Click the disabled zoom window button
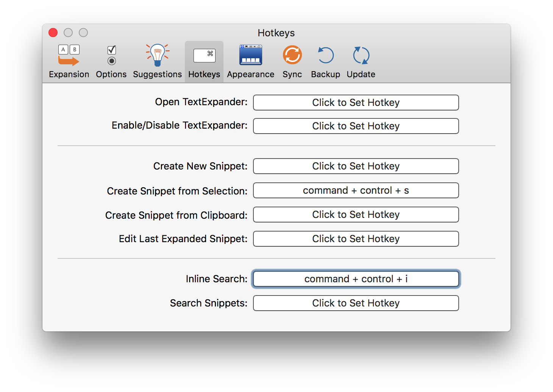553x392 pixels. pyautogui.click(x=83, y=33)
